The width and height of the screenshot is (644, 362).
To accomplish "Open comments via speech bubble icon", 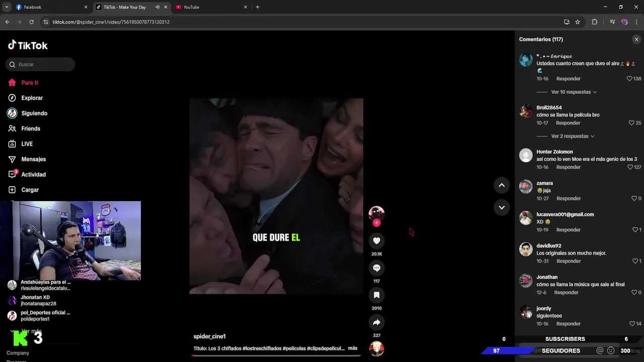I will coord(376,268).
